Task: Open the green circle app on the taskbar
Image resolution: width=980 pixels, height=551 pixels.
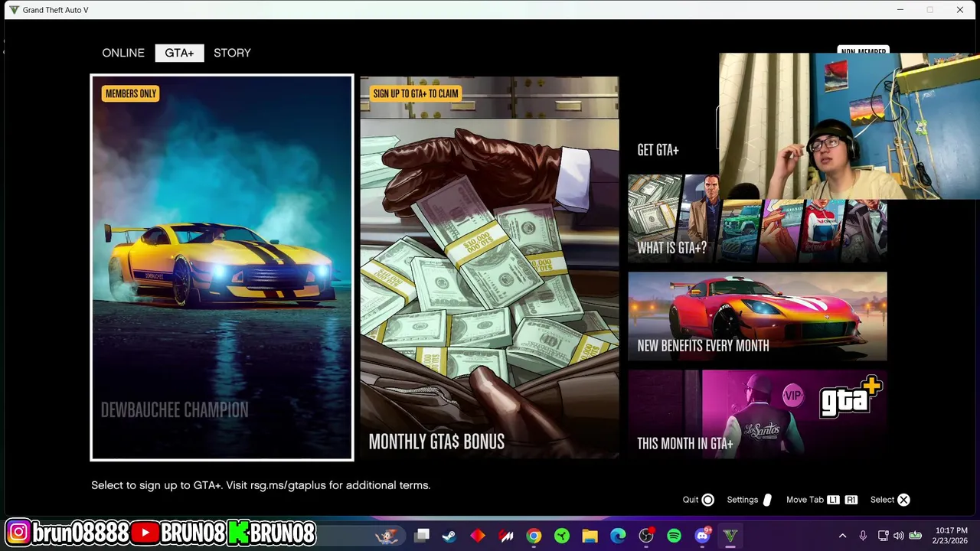Action: point(562,536)
